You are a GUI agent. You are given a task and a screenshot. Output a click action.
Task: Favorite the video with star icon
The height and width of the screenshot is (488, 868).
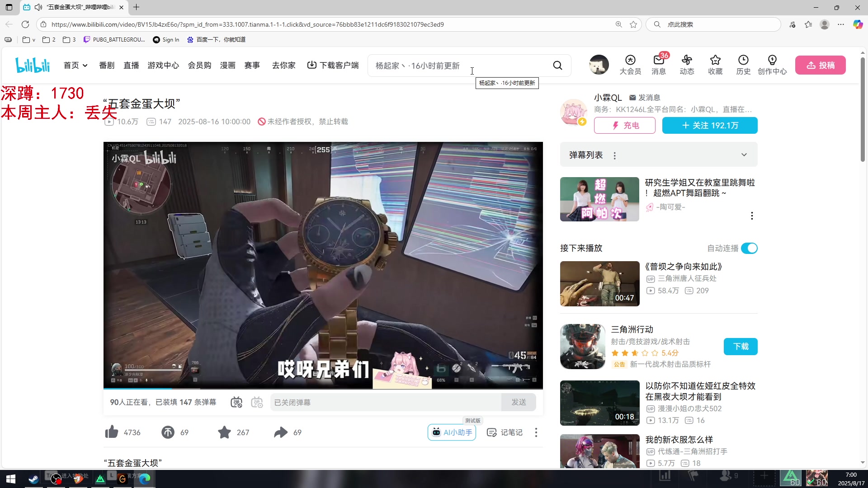[224, 432]
